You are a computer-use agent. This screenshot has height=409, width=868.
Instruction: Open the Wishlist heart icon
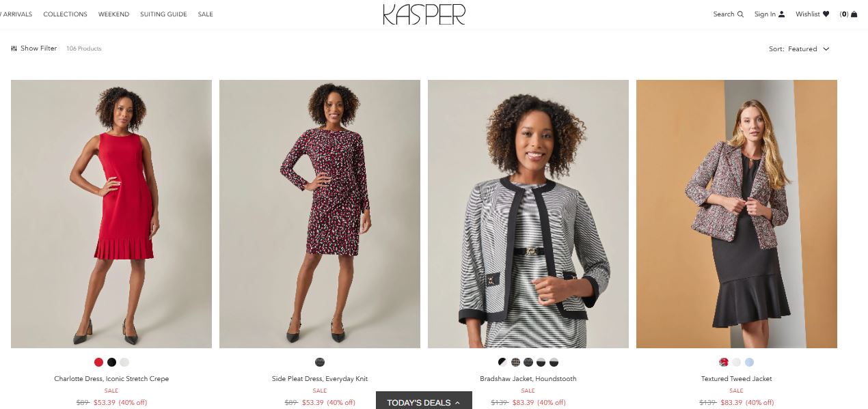point(826,14)
